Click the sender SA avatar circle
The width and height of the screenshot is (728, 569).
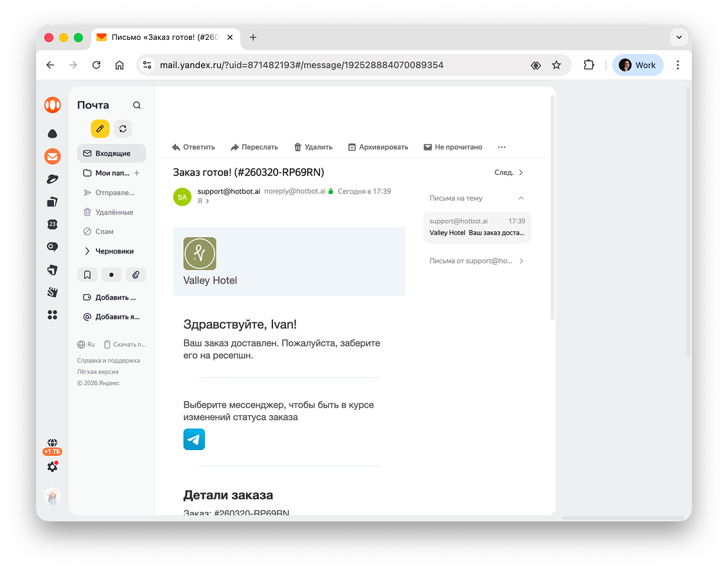pyautogui.click(x=182, y=197)
